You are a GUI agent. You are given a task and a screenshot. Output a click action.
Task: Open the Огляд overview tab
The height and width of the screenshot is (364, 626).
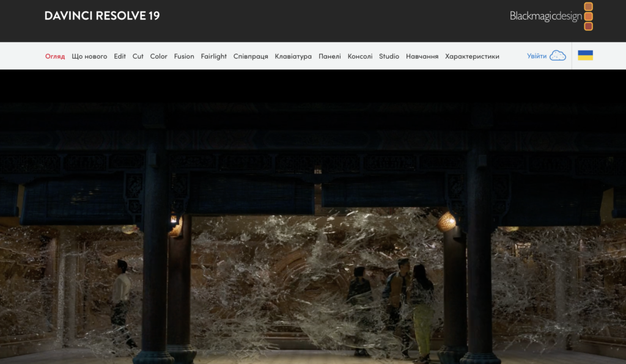point(55,56)
